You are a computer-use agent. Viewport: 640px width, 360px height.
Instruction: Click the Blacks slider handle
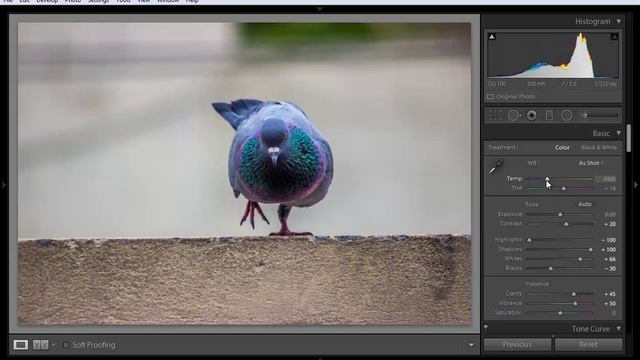[550, 269]
